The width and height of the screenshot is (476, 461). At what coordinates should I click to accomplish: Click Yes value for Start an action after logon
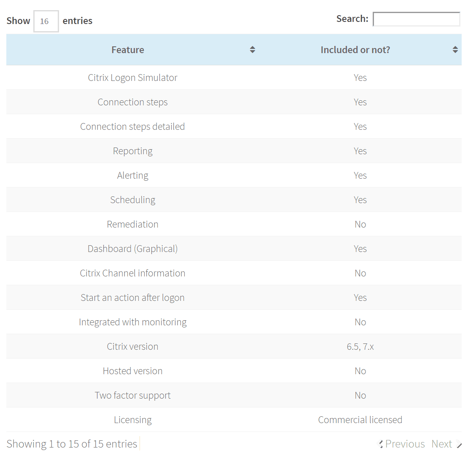(x=360, y=298)
